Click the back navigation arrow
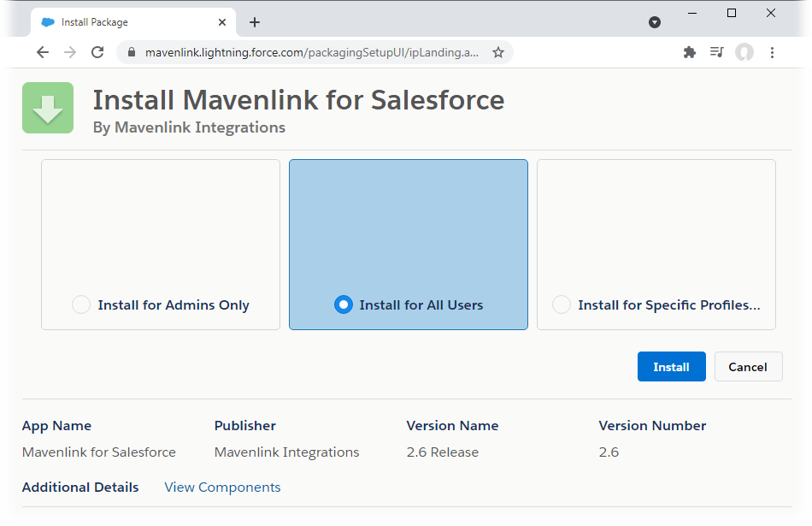The width and height of the screenshot is (812, 526). coord(43,52)
